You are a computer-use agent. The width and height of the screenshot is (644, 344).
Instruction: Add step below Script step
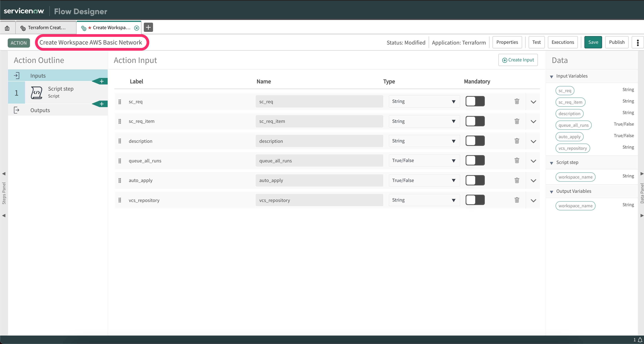(x=101, y=104)
